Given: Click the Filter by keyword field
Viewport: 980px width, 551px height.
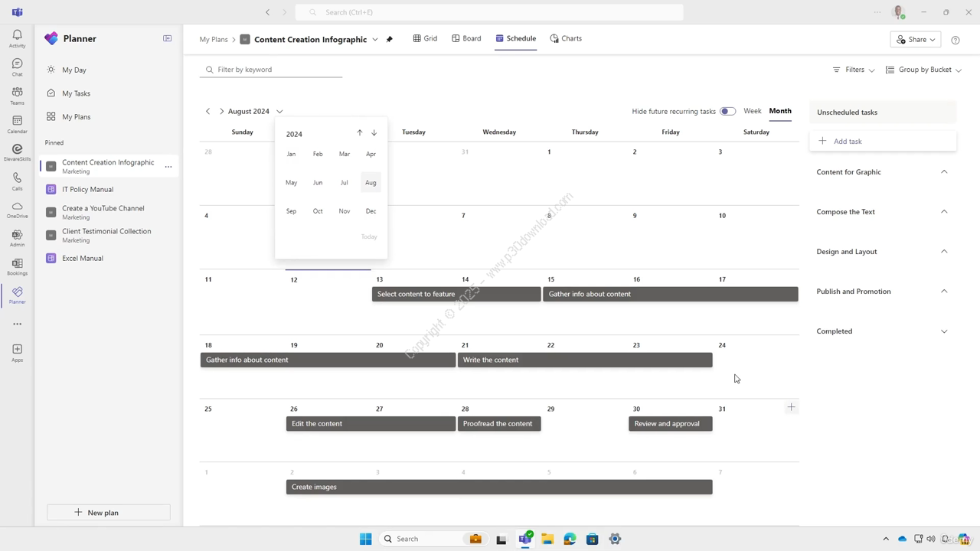Looking at the screenshot, I should coord(276,70).
